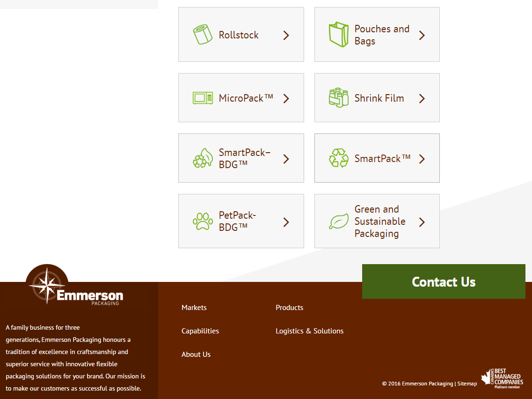Screen dimensions: 532x399
Task: Click the Best Managed Companies badge
Action: click(502, 378)
